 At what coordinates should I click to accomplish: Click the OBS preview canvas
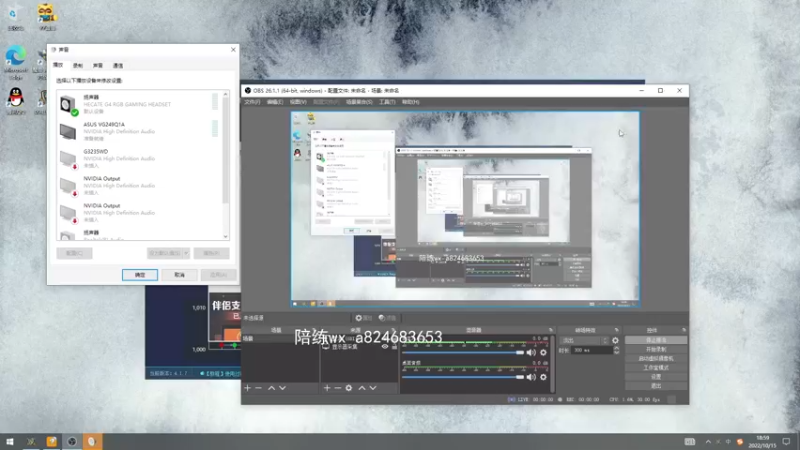click(x=465, y=209)
